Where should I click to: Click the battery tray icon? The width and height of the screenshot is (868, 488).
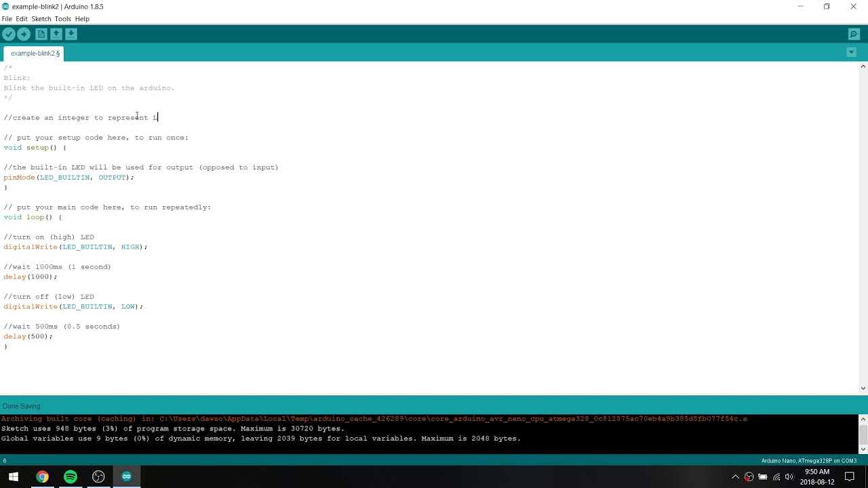763,477
